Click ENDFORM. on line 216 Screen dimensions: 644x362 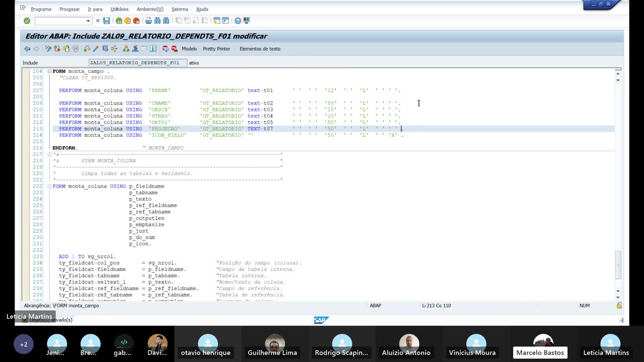point(65,148)
